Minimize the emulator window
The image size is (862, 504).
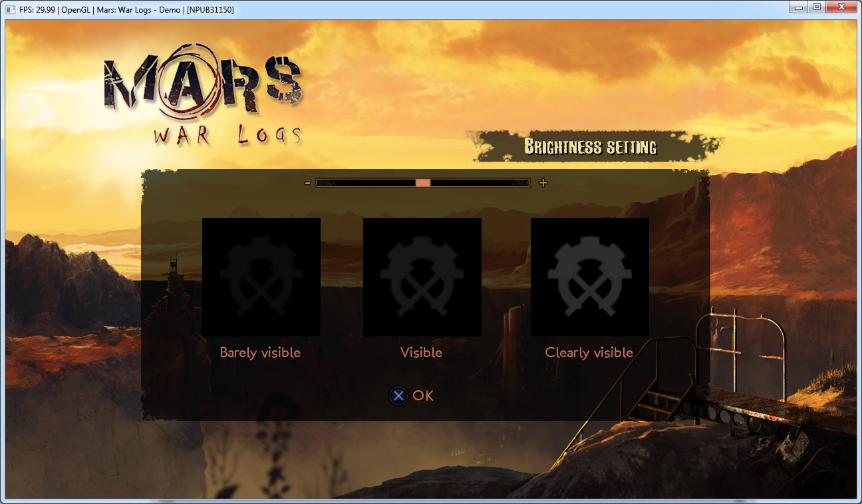pos(799,7)
